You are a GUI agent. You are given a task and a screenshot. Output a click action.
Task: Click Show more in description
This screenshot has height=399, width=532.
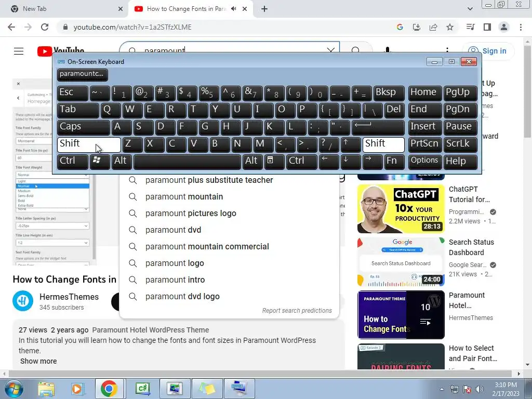pos(38,361)
